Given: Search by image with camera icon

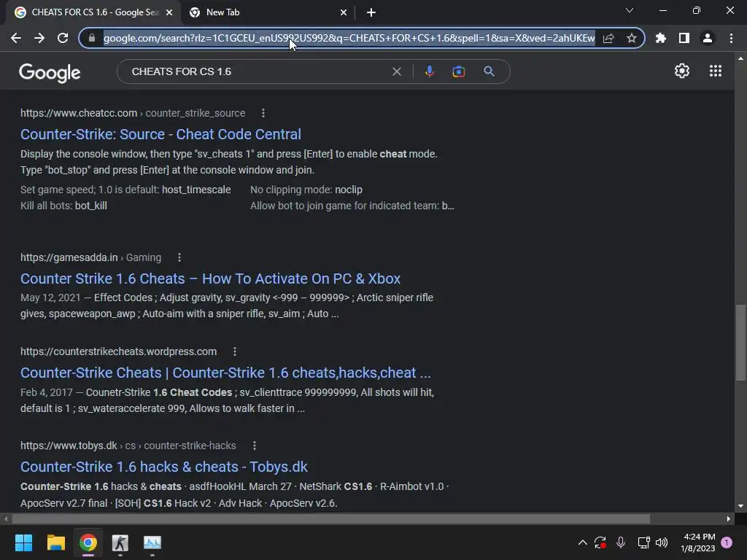Looking at the screenshot, I should point(458,71).
